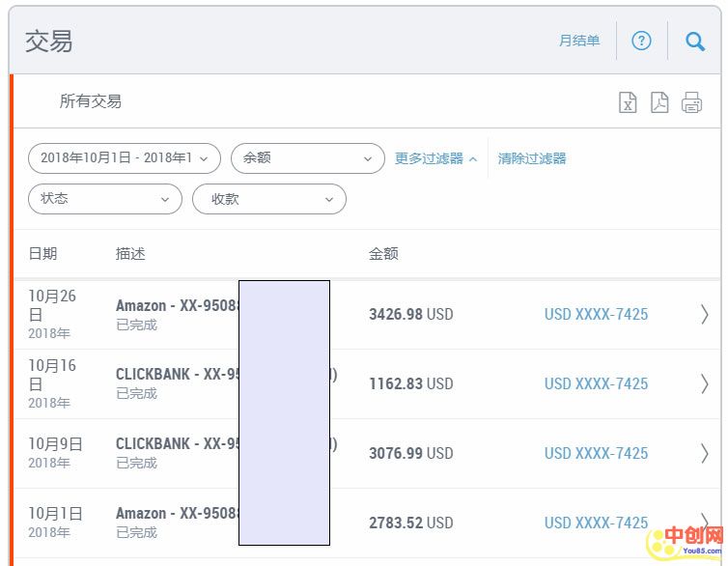The height and width of the screenshot is (566, 728).
Task: Open the date range dropdown
Action: pyautogui.click(x=124, y=158)
